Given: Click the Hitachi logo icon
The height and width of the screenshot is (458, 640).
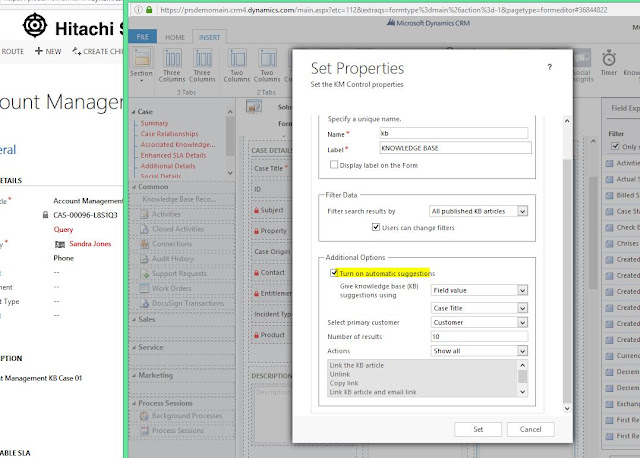Looking at the screenshot, I should 35,25.
